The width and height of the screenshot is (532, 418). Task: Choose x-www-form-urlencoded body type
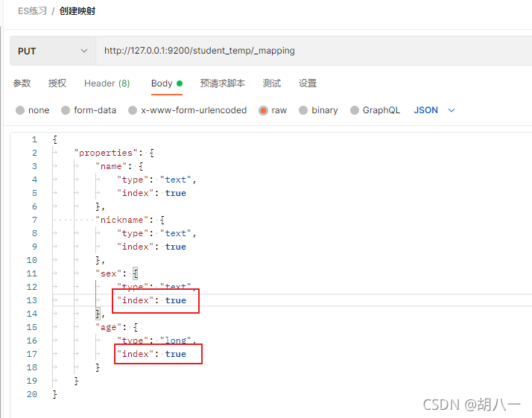[133, 110]
